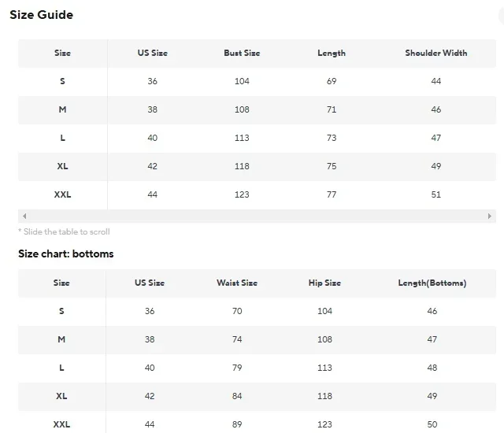Click the Shoulder Width column header
504x433 pixels.
435,53
